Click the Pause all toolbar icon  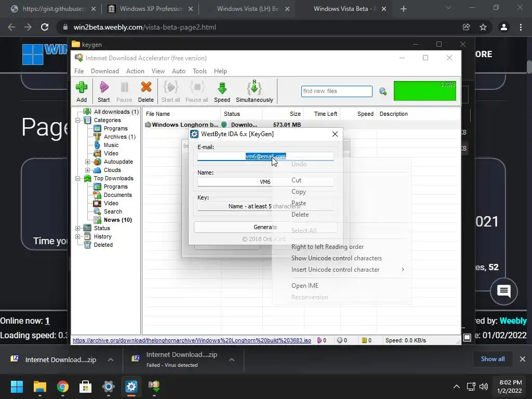point(197,91)
